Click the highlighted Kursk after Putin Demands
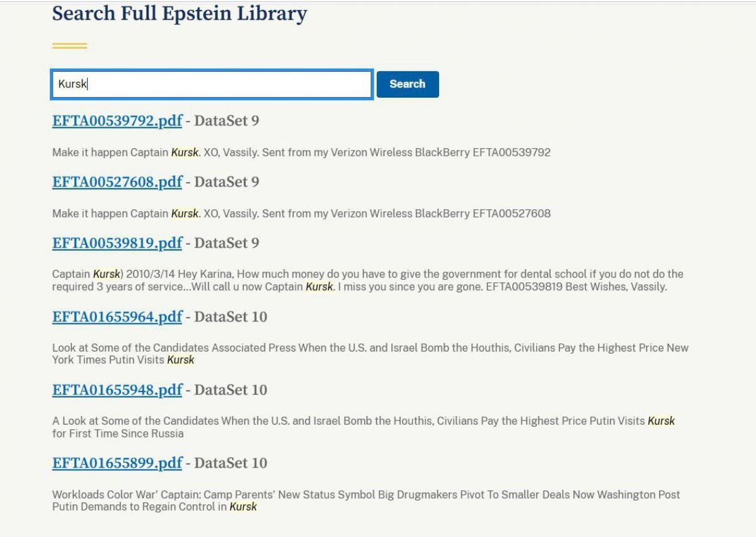The height and width of the screenshot is (537, 756). pos(243,507)
